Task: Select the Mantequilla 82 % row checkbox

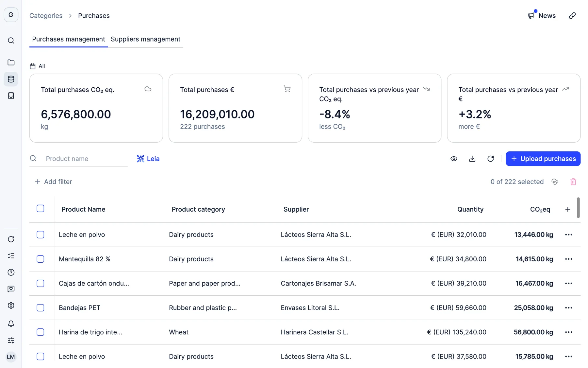Action: point(41,259)
